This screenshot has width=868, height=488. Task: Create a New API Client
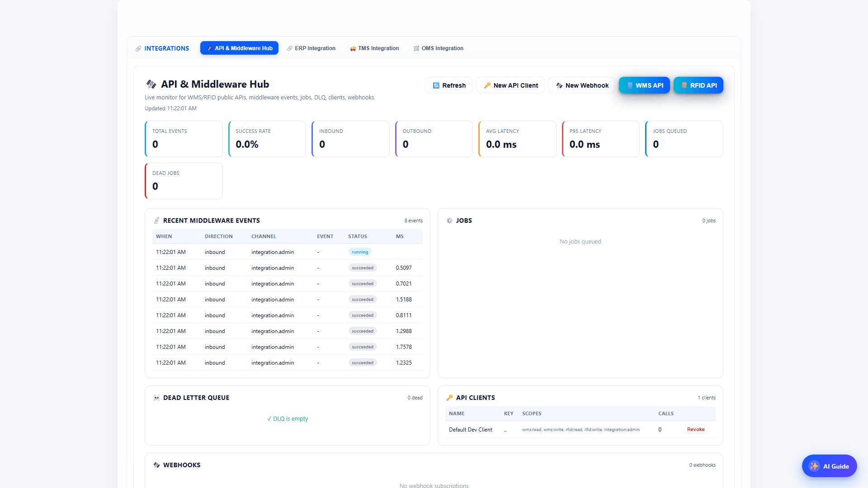click(x=510, y=85)
